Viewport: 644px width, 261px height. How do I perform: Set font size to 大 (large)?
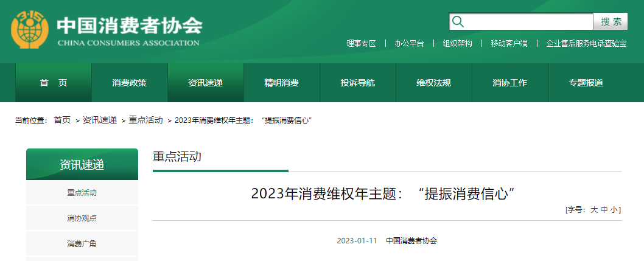[594, 210]
